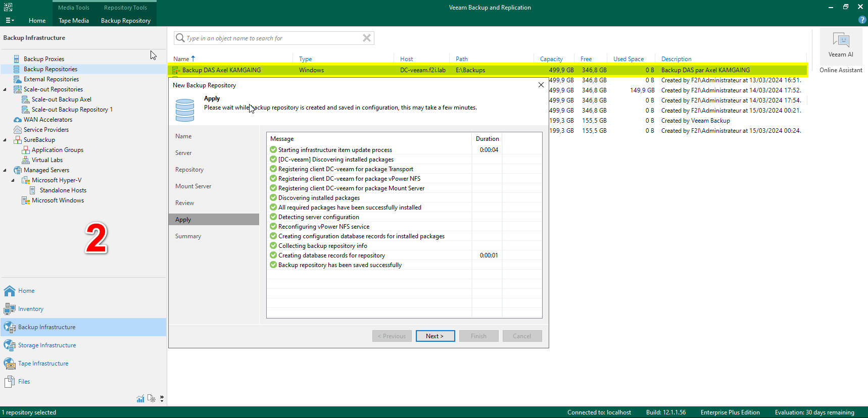
Task: Click the 149,9 GB used space cell
Action: (642, 90)
